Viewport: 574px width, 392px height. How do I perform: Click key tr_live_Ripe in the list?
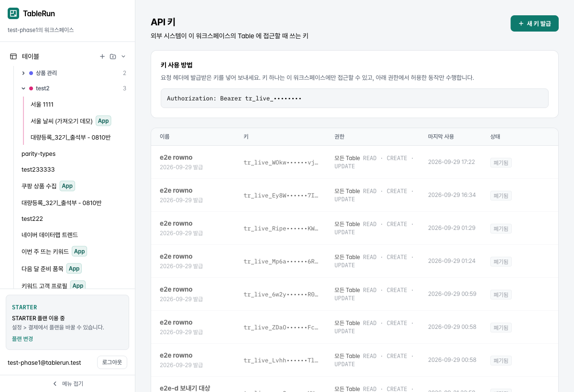(x=281, y=229)
